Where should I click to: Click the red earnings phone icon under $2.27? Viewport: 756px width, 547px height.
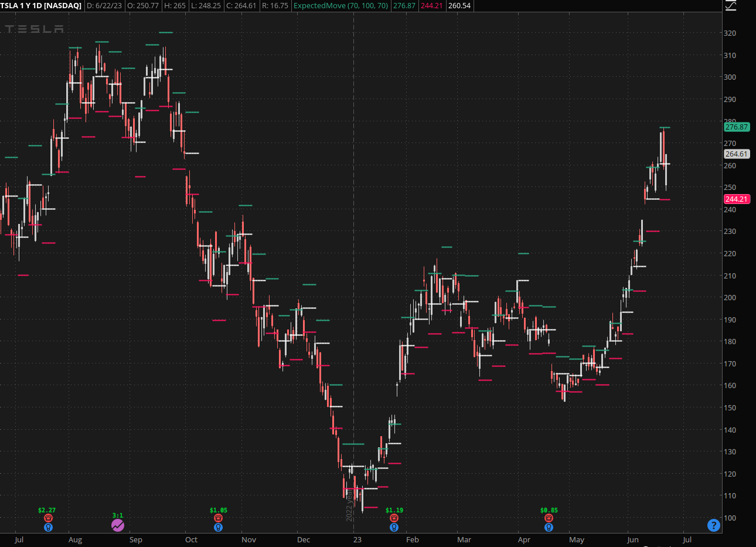48,518
